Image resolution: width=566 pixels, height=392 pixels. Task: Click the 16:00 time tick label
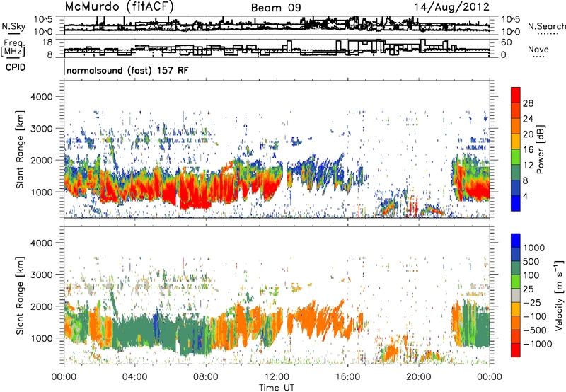(x=347, y=377)
